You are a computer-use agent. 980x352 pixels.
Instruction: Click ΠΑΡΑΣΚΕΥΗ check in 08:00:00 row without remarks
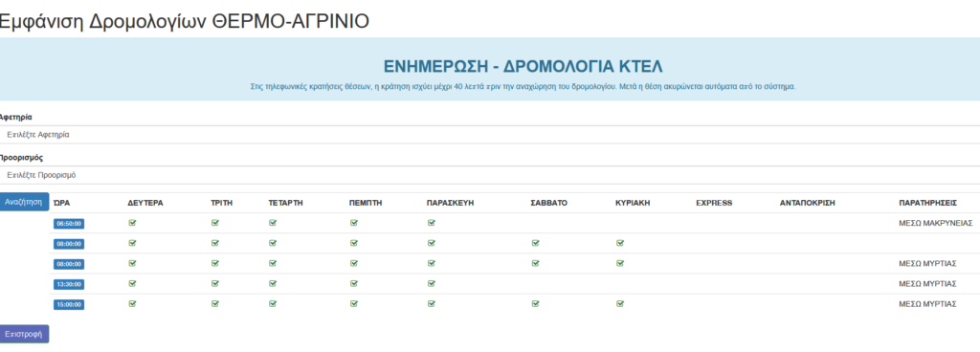(432, 243)
